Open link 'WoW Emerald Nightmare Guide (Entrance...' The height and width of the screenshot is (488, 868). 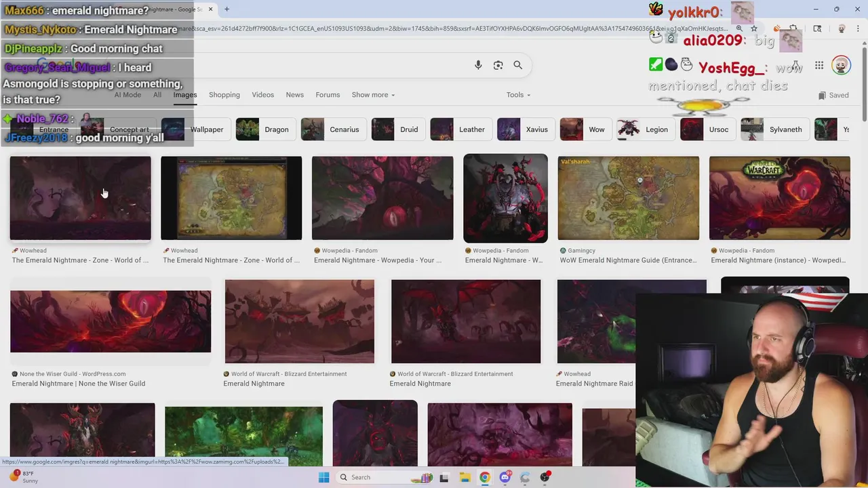pos(629,260)
